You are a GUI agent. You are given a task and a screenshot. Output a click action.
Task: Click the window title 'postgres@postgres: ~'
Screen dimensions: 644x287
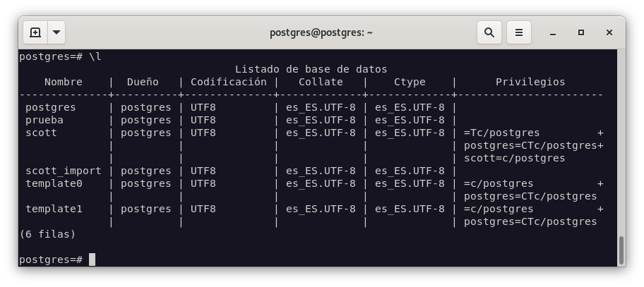point(321,32)
